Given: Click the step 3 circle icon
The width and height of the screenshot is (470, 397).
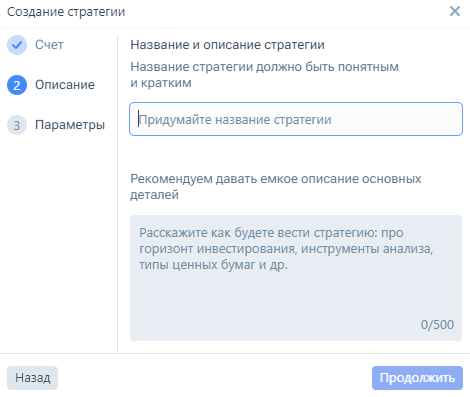Looking at the screenshot, I should [x=17, y=125].
